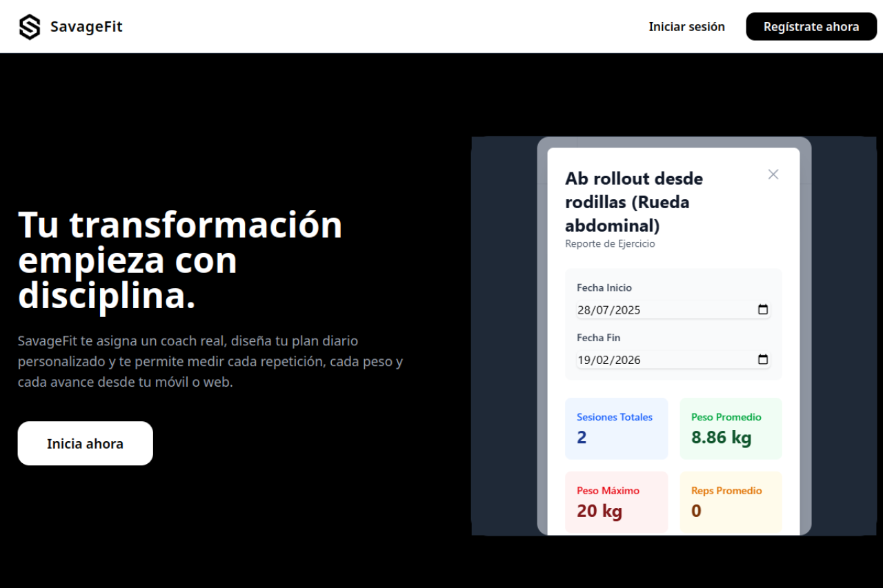
Task: Click the 'Fecha Fin' label
Action: (599, 338)
